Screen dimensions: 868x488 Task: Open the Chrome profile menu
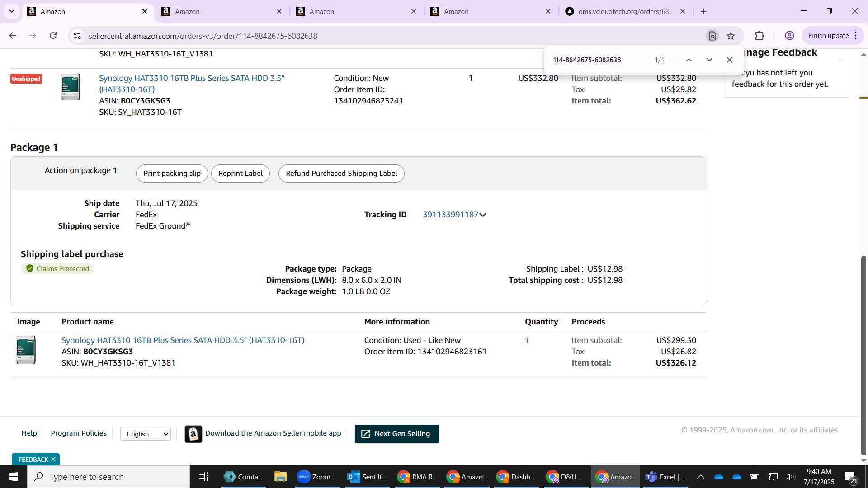pos(789,36)
